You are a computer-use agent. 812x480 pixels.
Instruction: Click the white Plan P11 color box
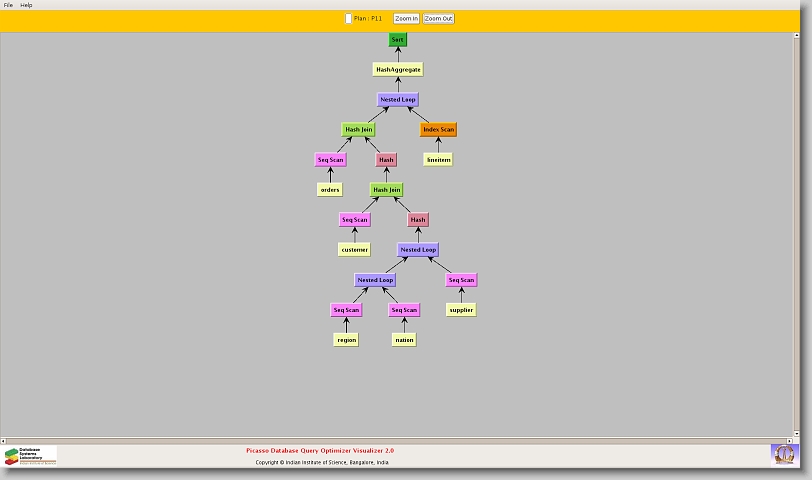click(x=348, y=18)
